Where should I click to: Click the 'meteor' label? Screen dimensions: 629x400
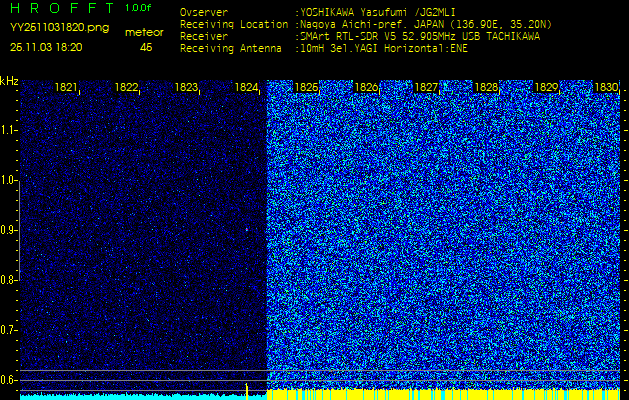tap(144, 33)
